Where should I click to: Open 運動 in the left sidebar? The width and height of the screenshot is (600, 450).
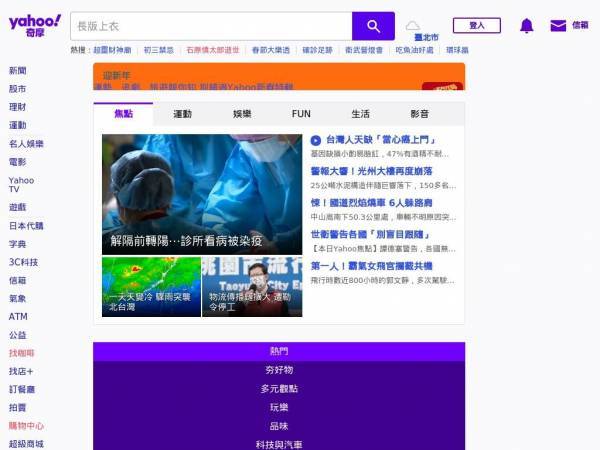tap(18, 125)
